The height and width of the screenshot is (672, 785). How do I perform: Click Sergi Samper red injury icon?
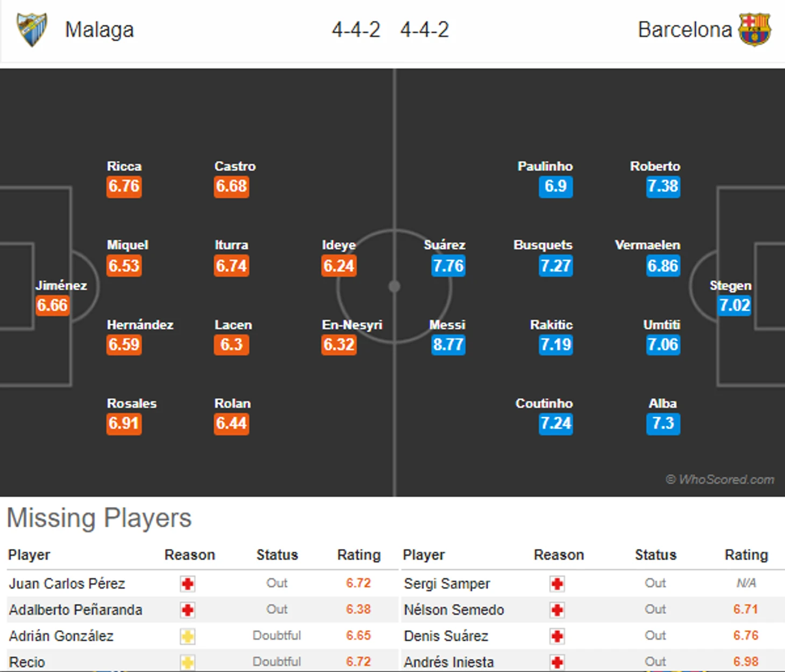tap(557, 584)
